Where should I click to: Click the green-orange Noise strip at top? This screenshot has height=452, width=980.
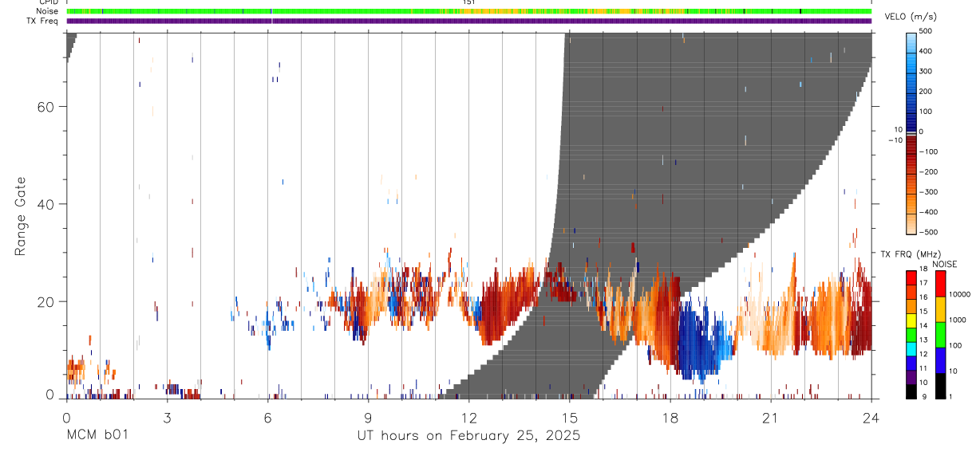coord(469,11)
